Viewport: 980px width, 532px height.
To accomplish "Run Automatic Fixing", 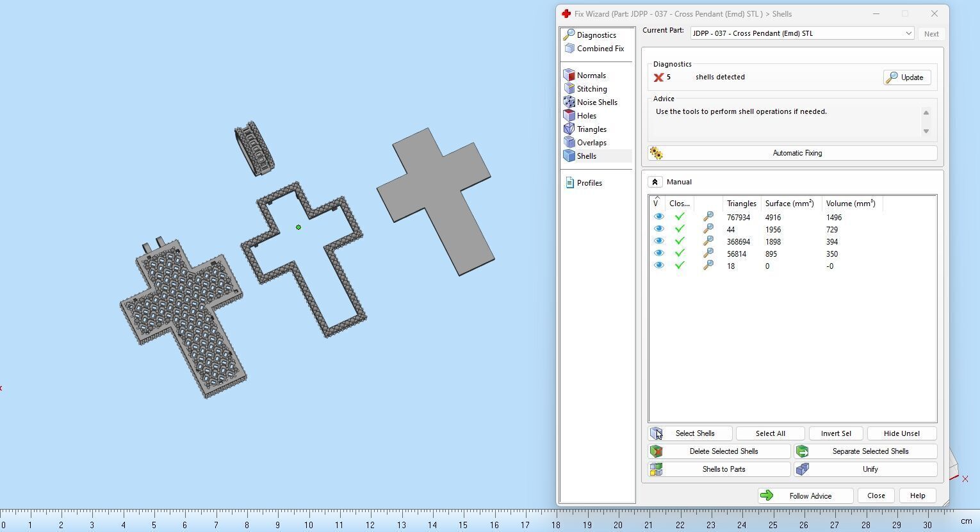I will 792,153.
